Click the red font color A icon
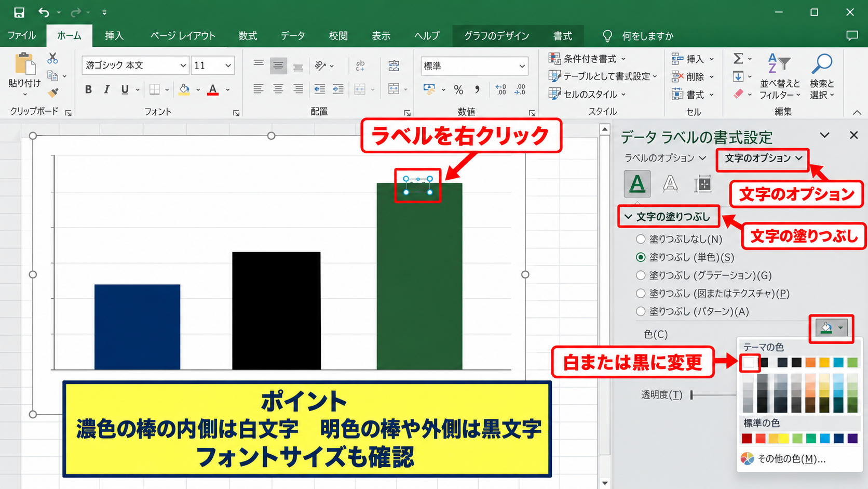The height and width of the screenshot is (489, 868). [x=213, y=89]
